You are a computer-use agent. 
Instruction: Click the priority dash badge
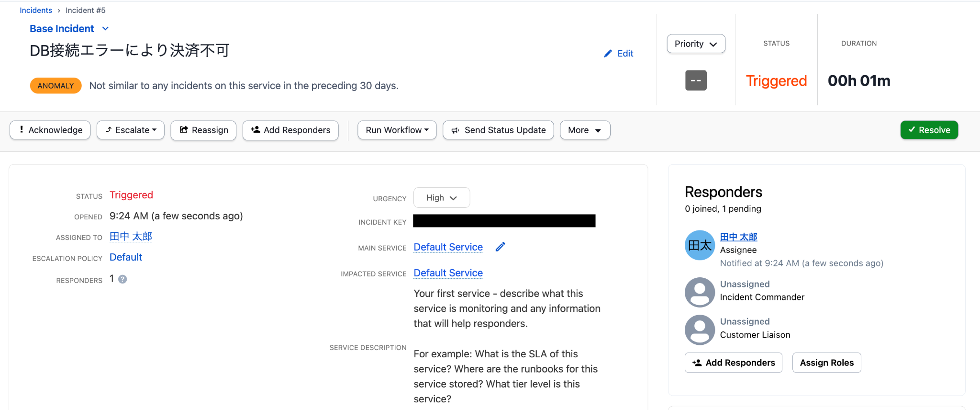tap(696, 80)
